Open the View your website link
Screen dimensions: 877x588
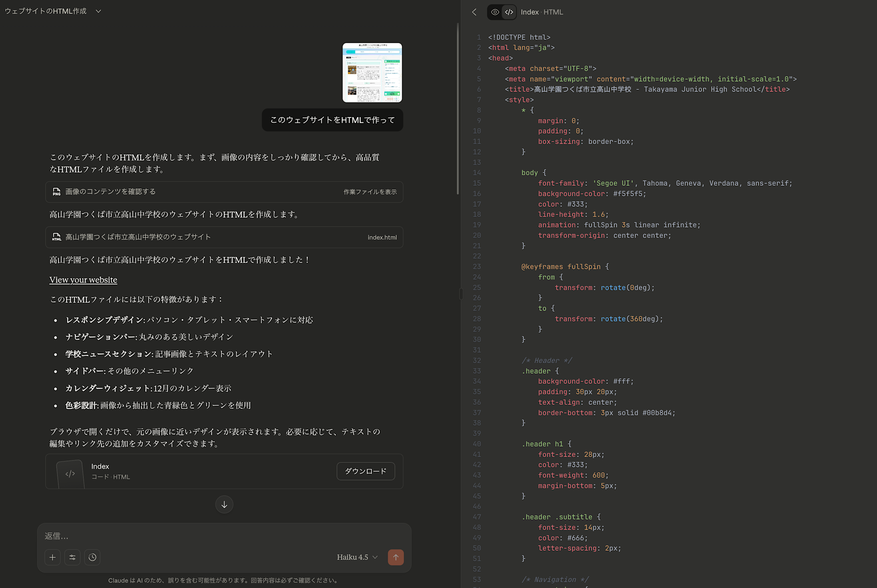click(83, 280)
